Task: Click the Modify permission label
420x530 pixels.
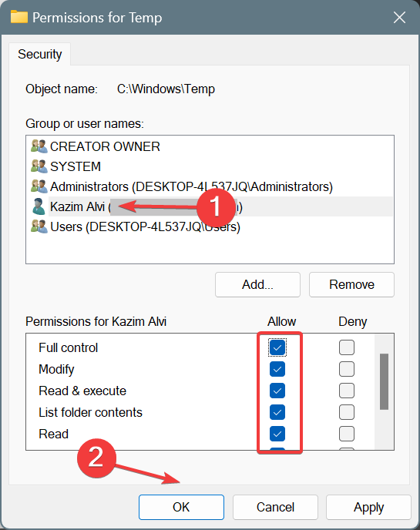Action: point(56,369)
